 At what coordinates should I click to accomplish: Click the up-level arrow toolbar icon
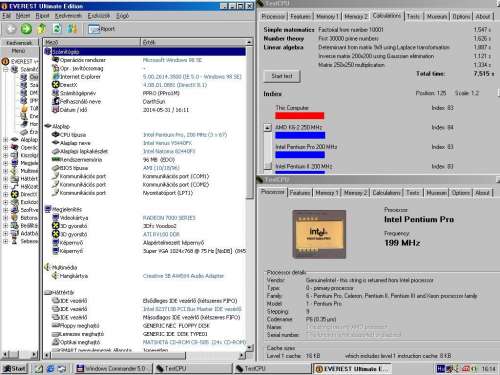click(x=42, y=29)
